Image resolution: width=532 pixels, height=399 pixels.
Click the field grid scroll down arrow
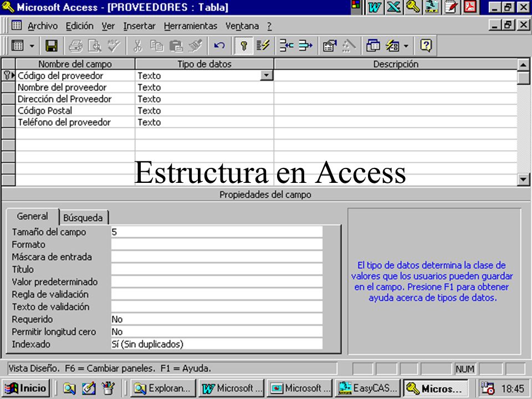[x=523, y=180]
